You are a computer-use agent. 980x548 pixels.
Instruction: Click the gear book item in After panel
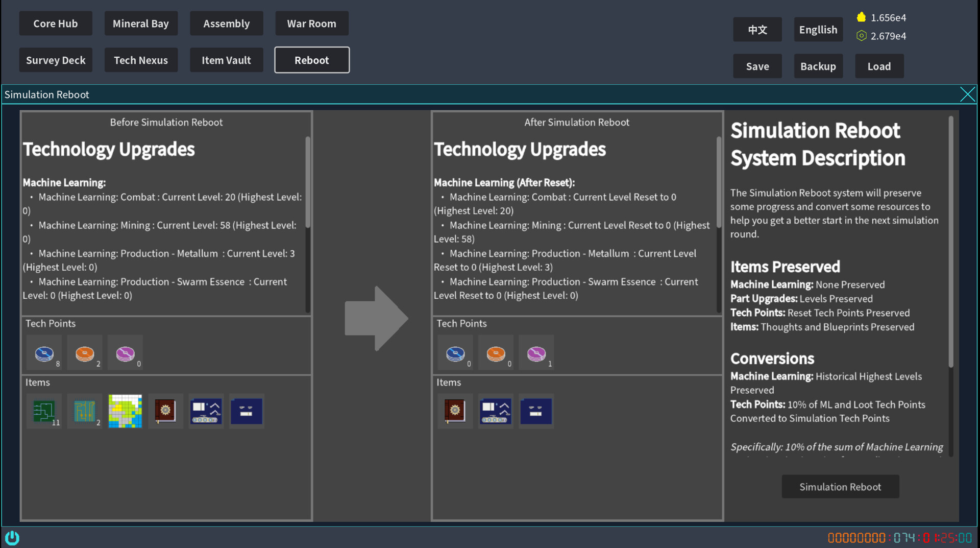click(455, 411)
